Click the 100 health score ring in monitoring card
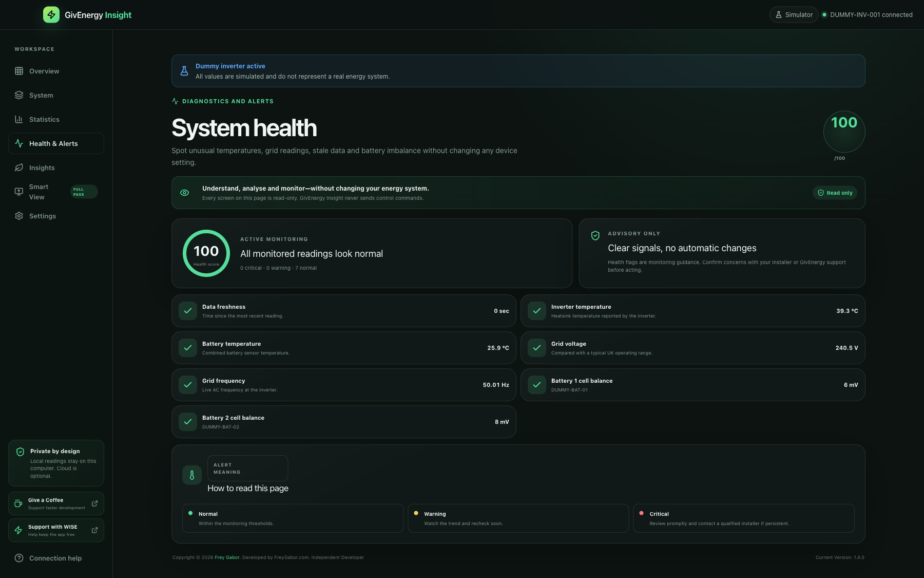This screenshot has width=924, height=578. coord(206,253)
